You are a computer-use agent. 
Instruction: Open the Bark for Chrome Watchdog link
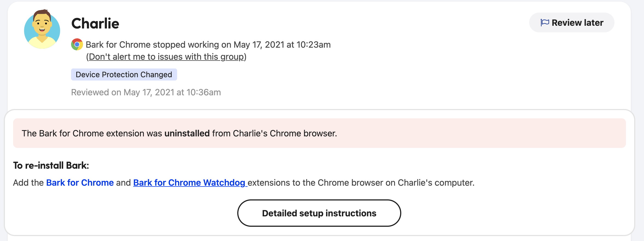pos(189,183)
